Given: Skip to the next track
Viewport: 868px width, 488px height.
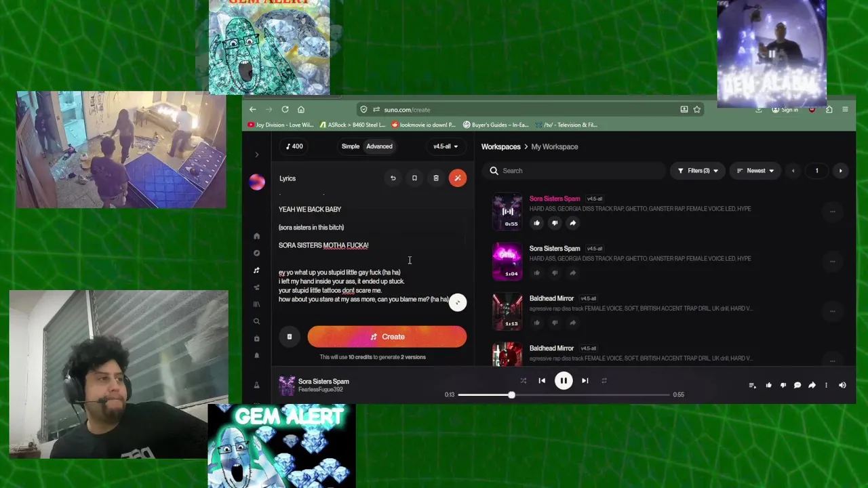Looking at the screenshot, I should (x=585, y=381).
